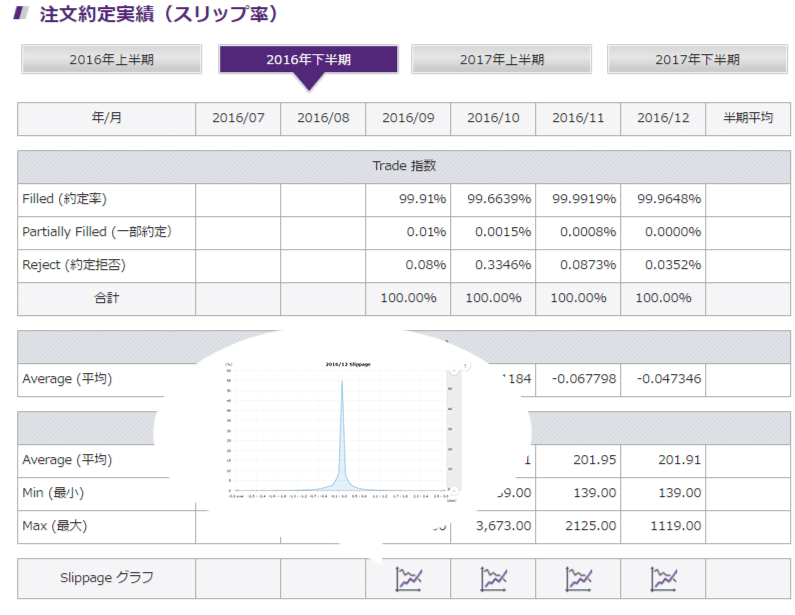795x615 pixels.
Task: Click the chart export icon in popup
Action: (465, 366)
